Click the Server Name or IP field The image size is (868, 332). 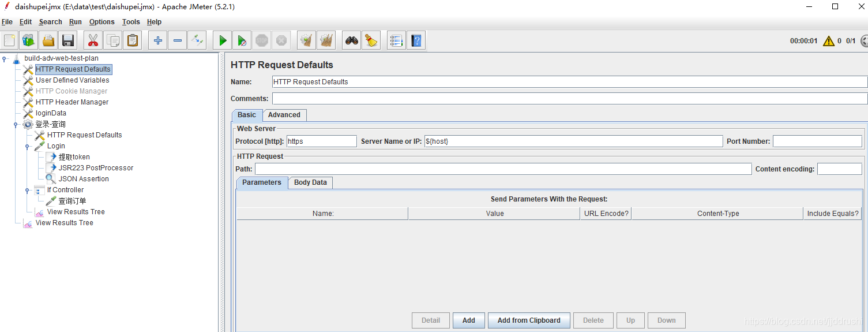tap(573, 141)
